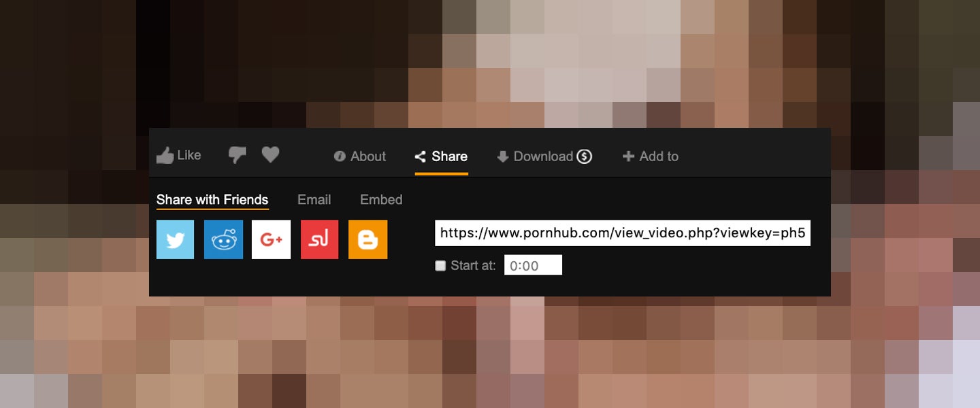Image resolution: width=980 pixels, height=408 pixels.
Task: Switch to the Embed sub-tab
Action: [x=381, y=200]
